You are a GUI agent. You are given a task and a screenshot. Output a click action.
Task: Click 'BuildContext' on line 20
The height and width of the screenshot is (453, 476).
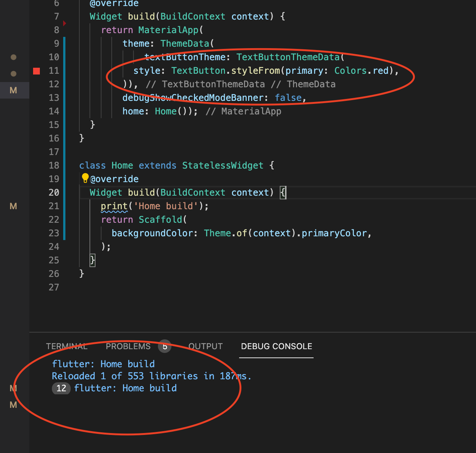coord(193,193)
